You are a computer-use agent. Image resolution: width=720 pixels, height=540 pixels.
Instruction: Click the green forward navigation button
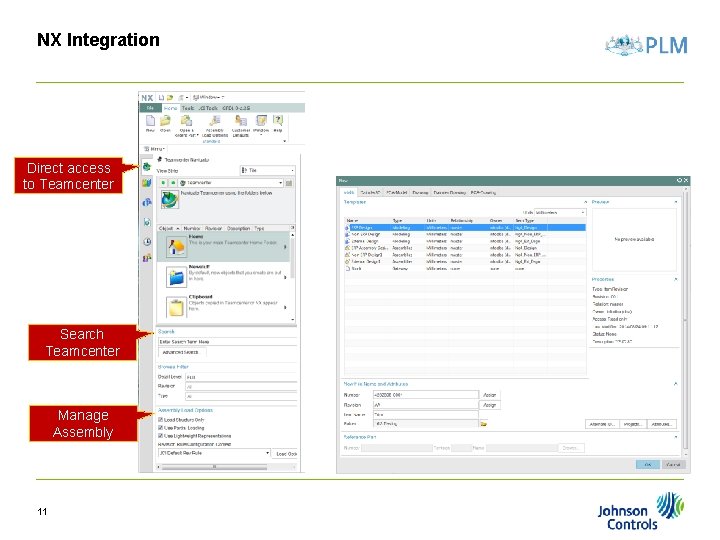click(173, 183)
